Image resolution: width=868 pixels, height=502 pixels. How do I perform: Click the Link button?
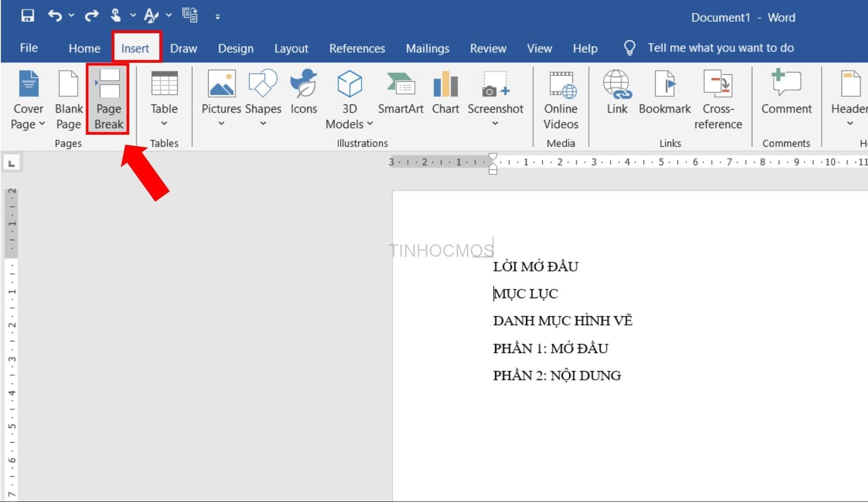coord(617,92)
